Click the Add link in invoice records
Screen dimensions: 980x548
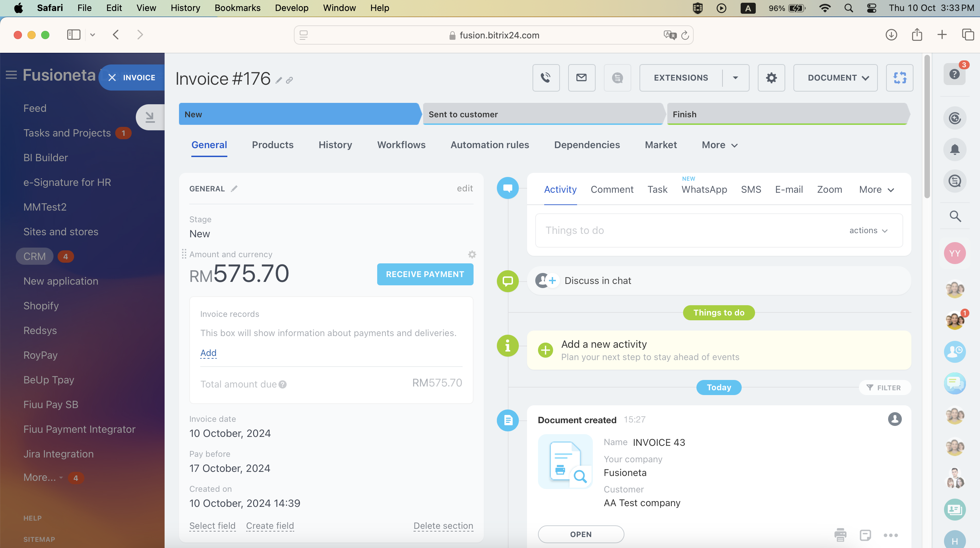click(x=208, y=353)
